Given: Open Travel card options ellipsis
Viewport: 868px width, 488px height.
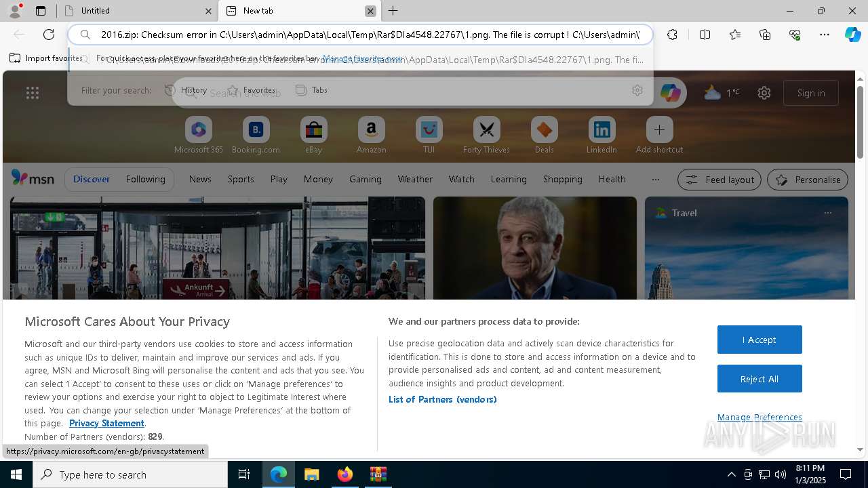Looking at the screenshot, I should tap(827, 213).
